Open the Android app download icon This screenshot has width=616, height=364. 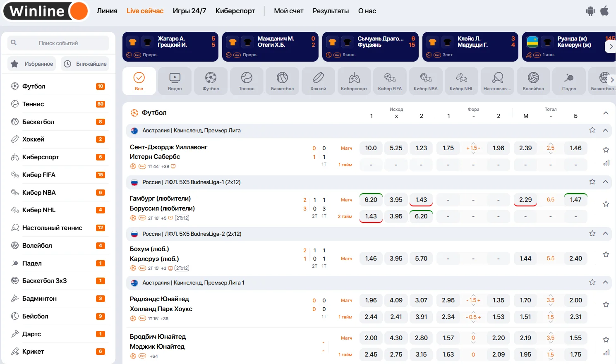point(590,11)
